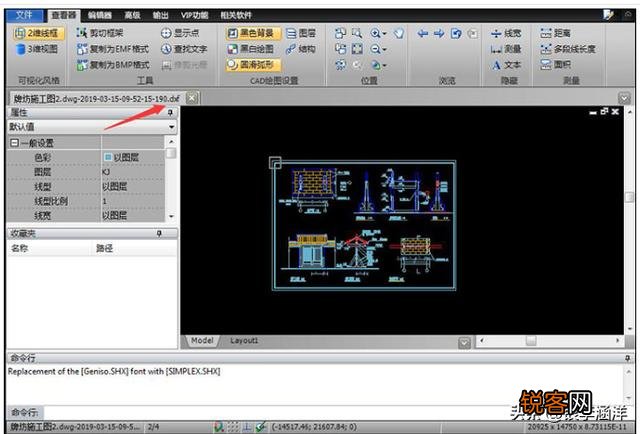The width and height of the screenshot is (640, 434).
Task: Select the 距离 distance measure tool
Action: tap(555, 33)
